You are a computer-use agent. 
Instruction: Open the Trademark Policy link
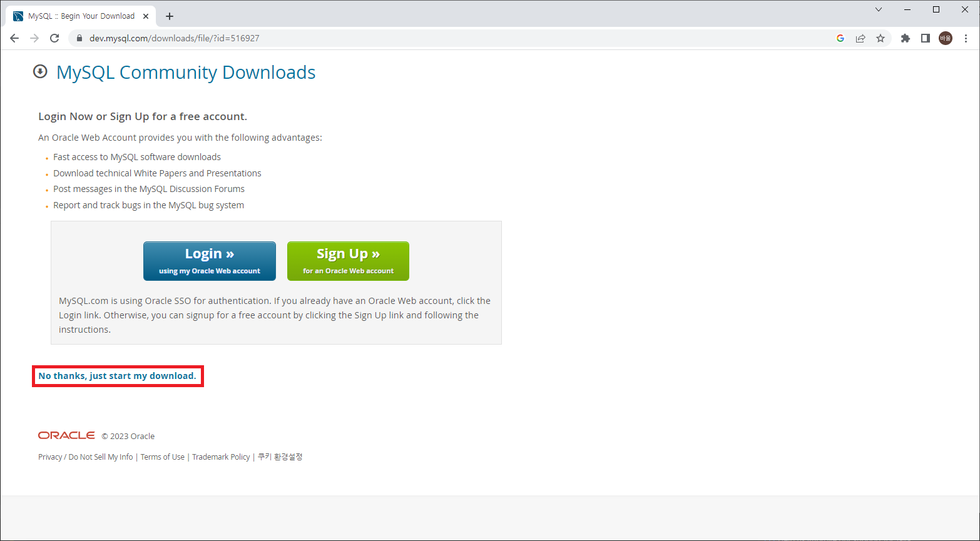click(x=221, y=457)
